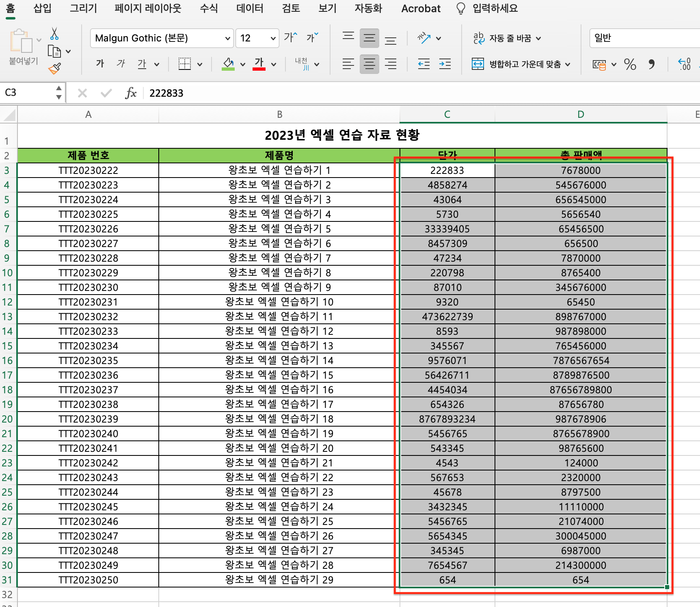Confirm formula entry checkmark icon
700x607 pixels.
click(x=106, y=93)
